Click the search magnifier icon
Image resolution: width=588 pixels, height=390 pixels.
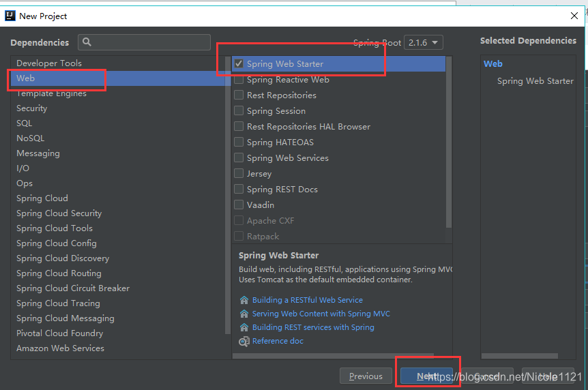(x=87, y=42)
